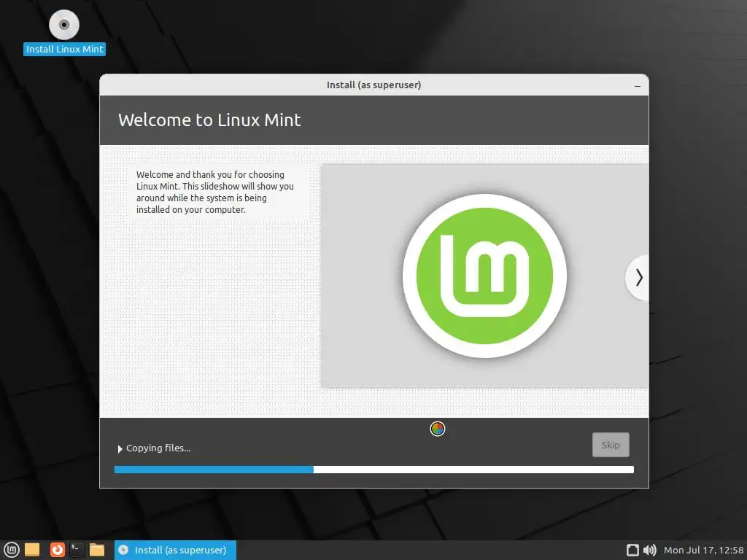The image size is (747, 560).
Task: Open Terminal from the taskbar
Action: pos(77,550)
